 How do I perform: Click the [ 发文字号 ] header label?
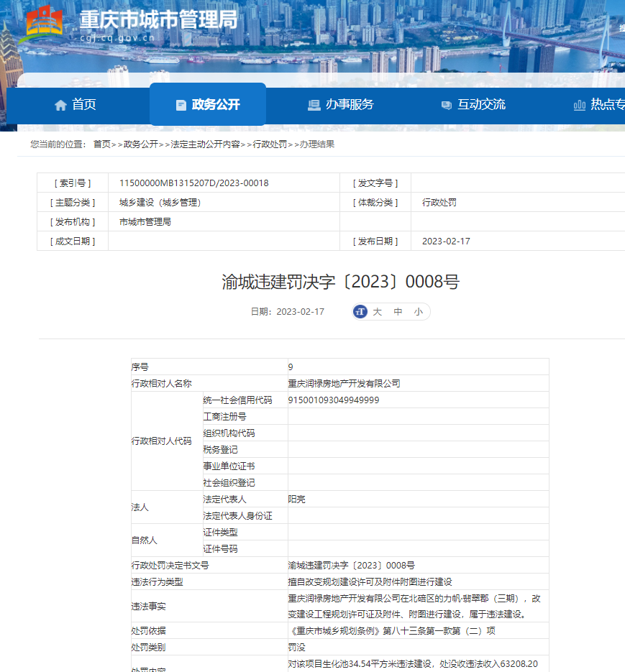click(375, 183)
